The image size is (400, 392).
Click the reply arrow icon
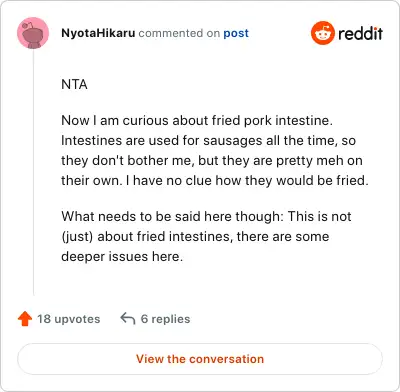[128, 318]
